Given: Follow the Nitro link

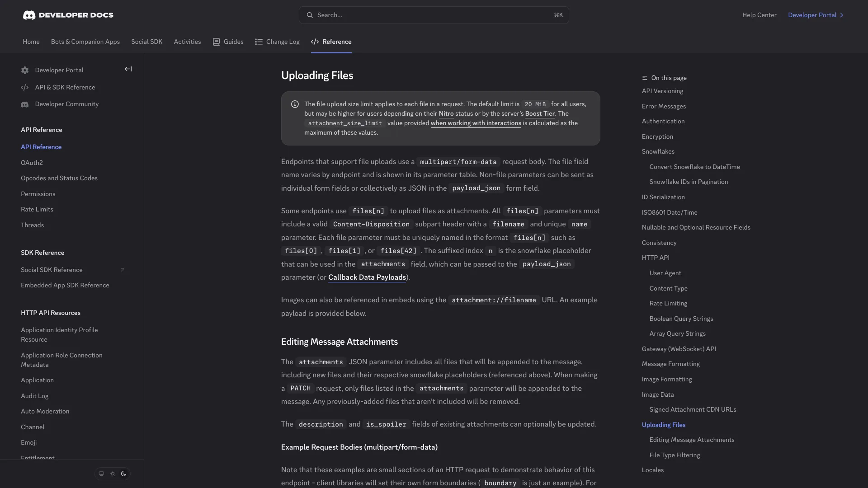Looking at the screenshot, I should coord(446,114).
